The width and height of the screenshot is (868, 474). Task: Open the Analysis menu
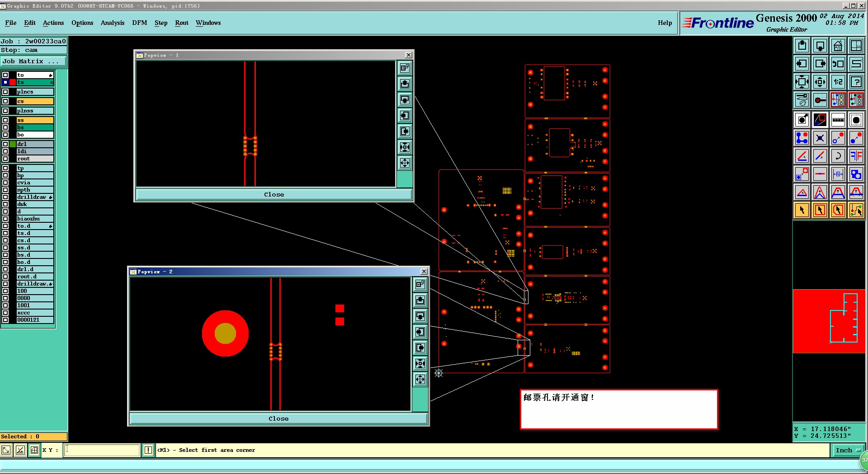coord(113,23)
